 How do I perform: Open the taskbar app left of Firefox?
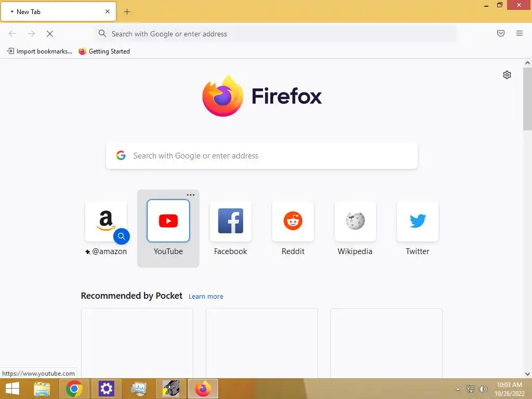[170, 389]
